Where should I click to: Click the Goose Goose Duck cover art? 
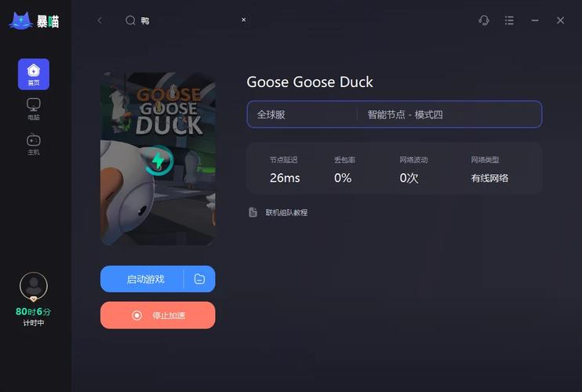158,158
